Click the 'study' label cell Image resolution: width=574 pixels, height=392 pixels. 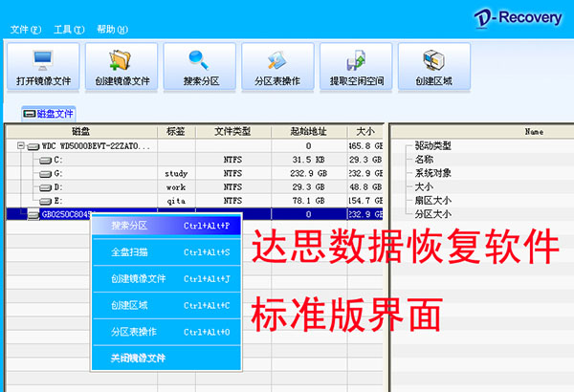point(176,173)
